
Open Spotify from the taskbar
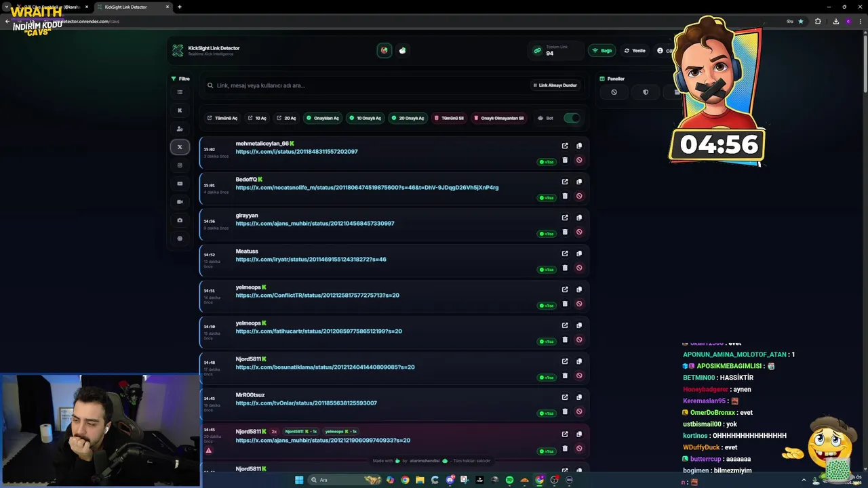(510, 480)
